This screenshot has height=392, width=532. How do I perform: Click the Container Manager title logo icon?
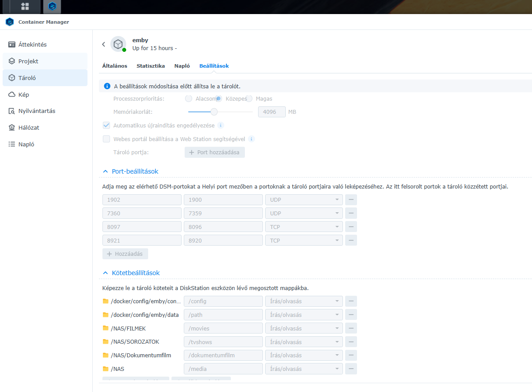click(10, 22)
